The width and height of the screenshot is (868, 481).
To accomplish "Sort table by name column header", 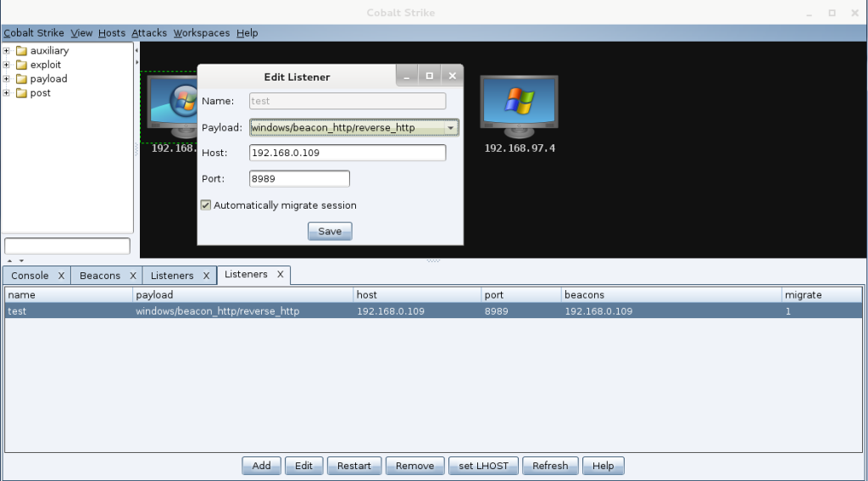I will point(69,295).
